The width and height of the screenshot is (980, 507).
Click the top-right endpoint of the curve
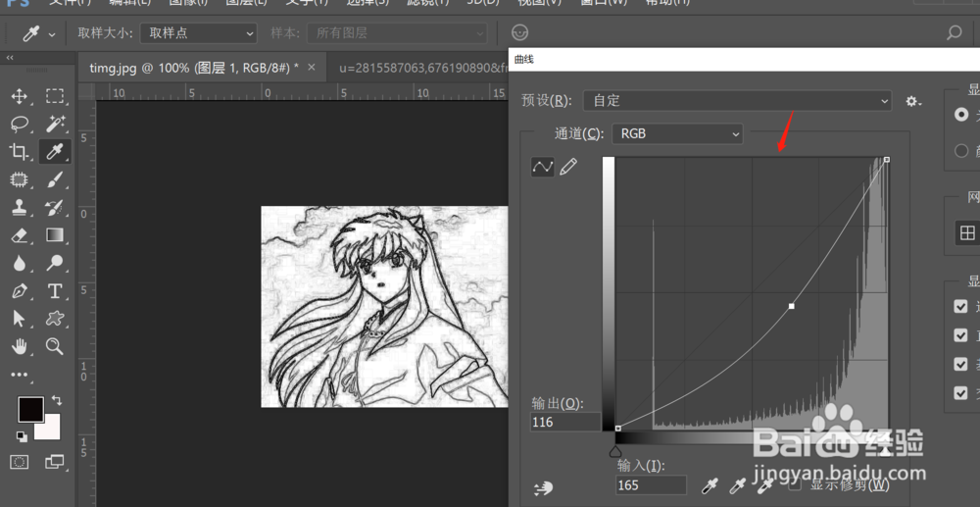(x=887, y=160)
